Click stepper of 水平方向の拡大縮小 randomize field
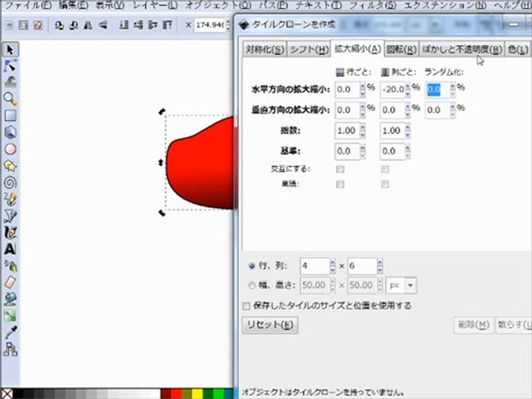The image size is (532, 399). point(453,90)
